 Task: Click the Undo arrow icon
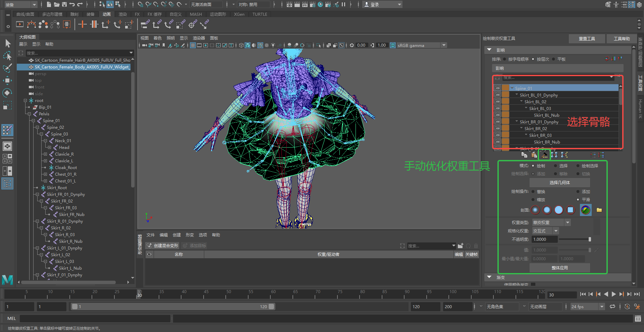tap(72, 4)
